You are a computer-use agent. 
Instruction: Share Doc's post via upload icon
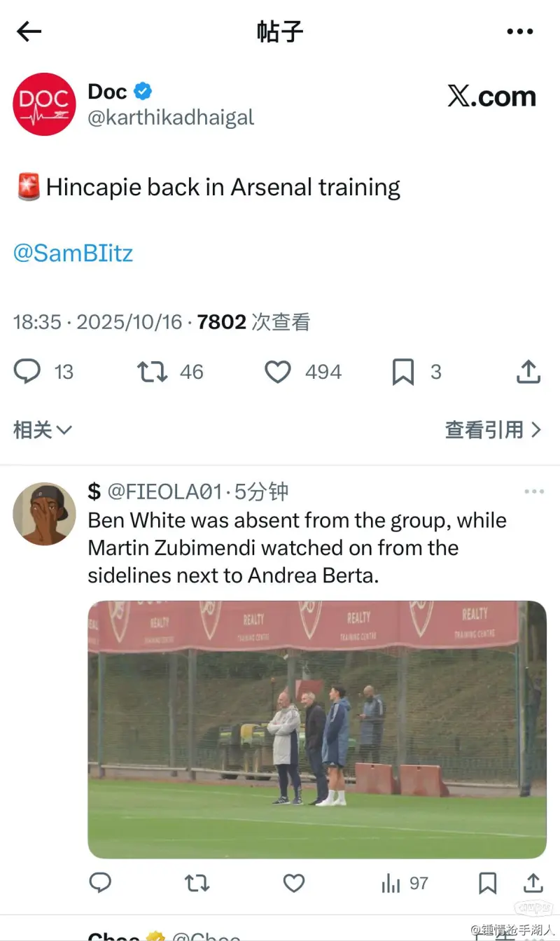point(528,372)
